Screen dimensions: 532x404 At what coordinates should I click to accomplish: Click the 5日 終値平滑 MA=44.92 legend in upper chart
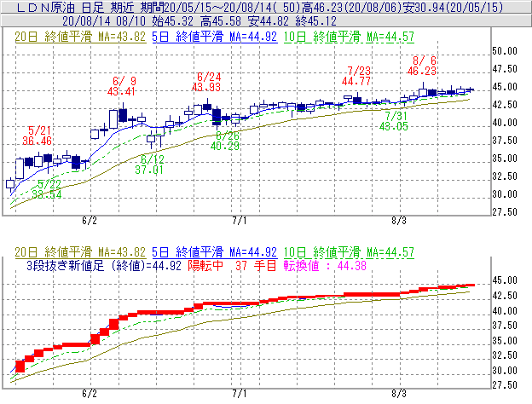click(215, 37)
